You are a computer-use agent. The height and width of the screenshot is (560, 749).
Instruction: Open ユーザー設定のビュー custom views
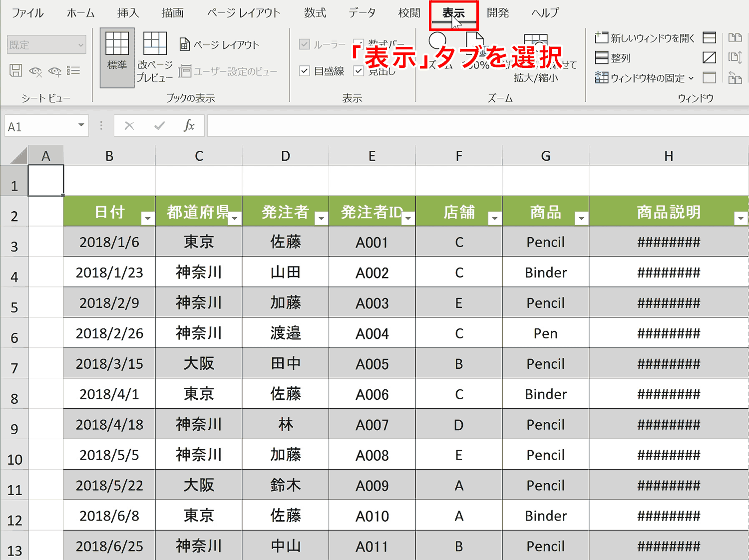(x=228, y=71)
